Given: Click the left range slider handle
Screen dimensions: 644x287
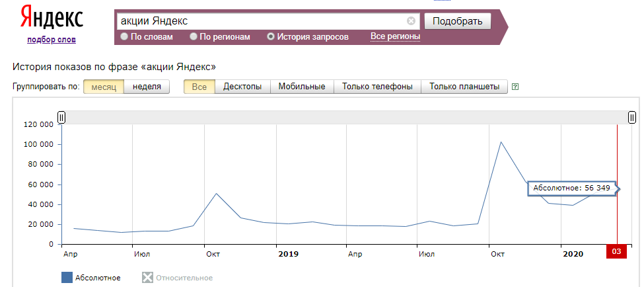Looking at the screenshot, I should [61, 118].
